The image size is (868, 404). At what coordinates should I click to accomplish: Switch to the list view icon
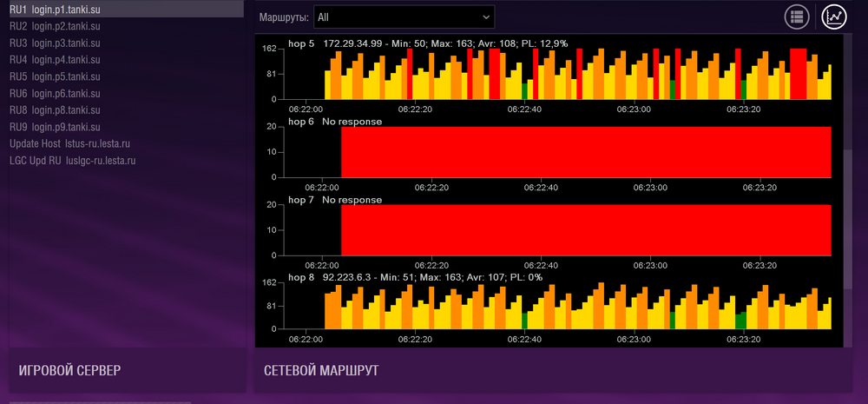click(x=797, y=17)
